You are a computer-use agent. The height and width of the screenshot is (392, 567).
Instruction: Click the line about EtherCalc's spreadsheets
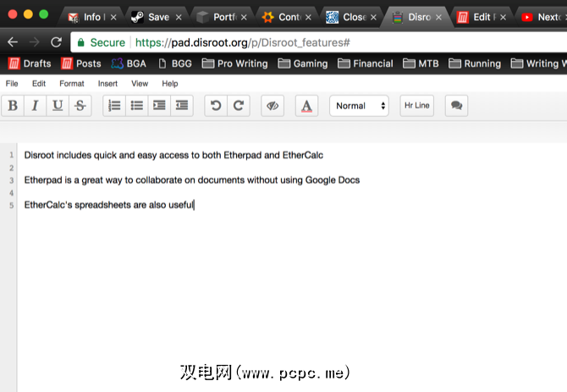(109, 205)
